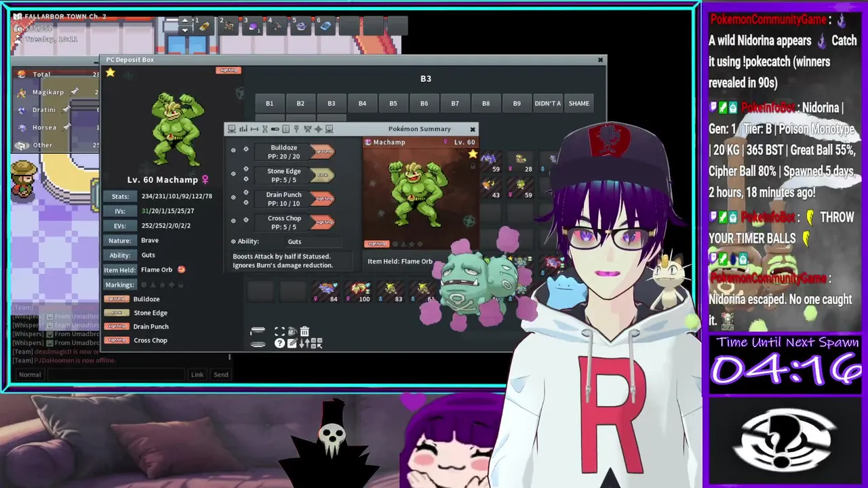Click the IVs: label button
The image size is (868, 488).
click(x=120, y=211)
